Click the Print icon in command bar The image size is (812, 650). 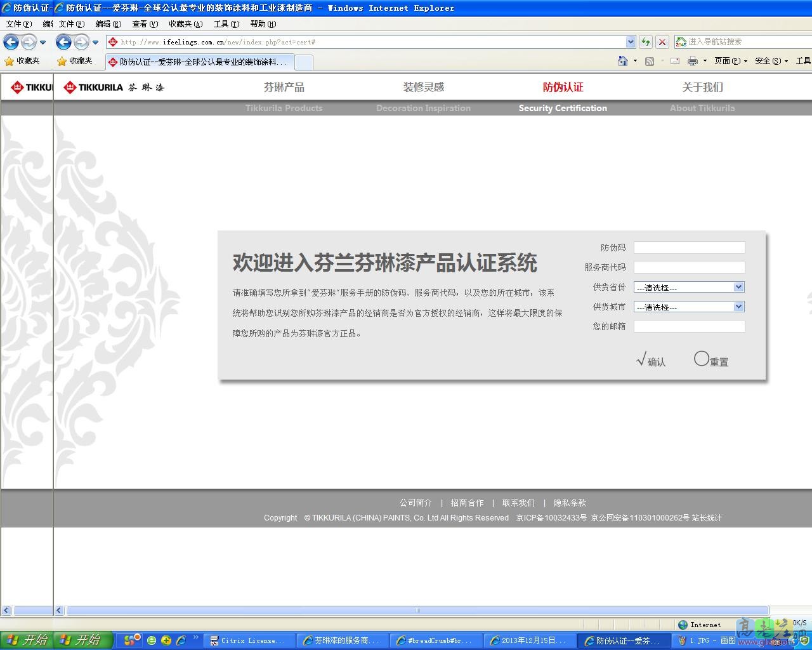692,61
